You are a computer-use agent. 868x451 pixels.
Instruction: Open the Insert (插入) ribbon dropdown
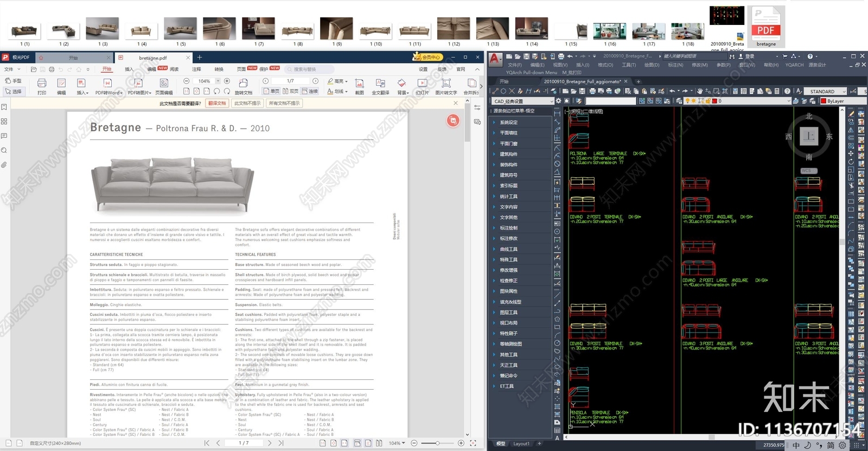tap(82, 86)
